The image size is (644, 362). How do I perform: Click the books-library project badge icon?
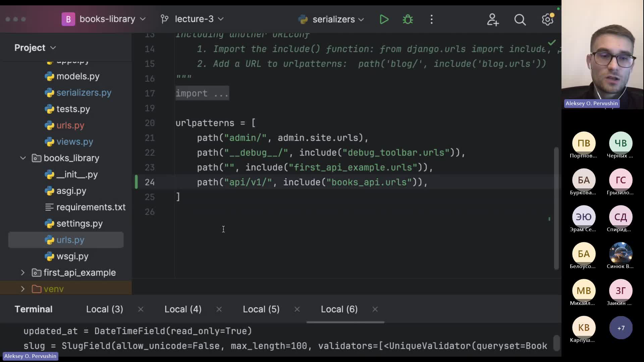point(68,19)
